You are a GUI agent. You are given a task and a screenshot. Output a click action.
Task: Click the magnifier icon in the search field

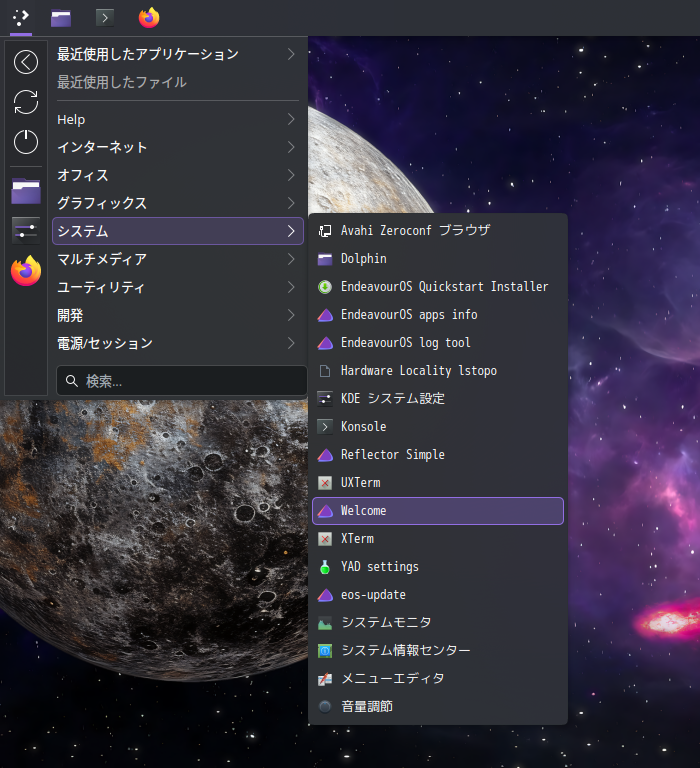point(72,381)
